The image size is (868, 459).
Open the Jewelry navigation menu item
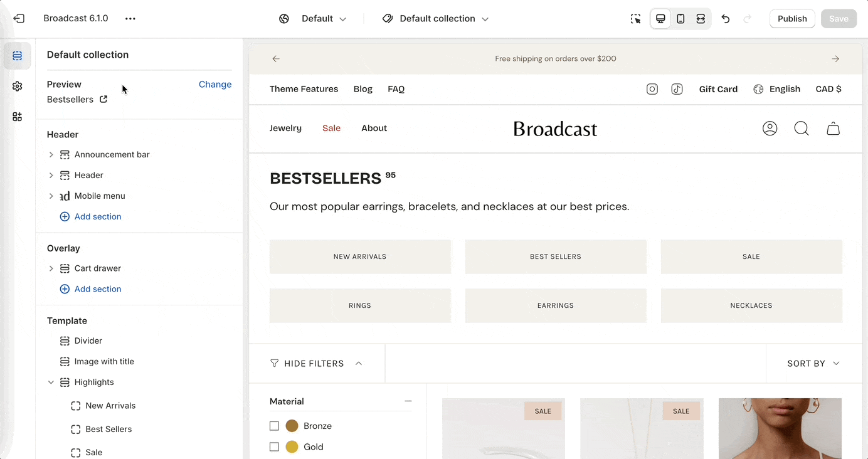285,128
